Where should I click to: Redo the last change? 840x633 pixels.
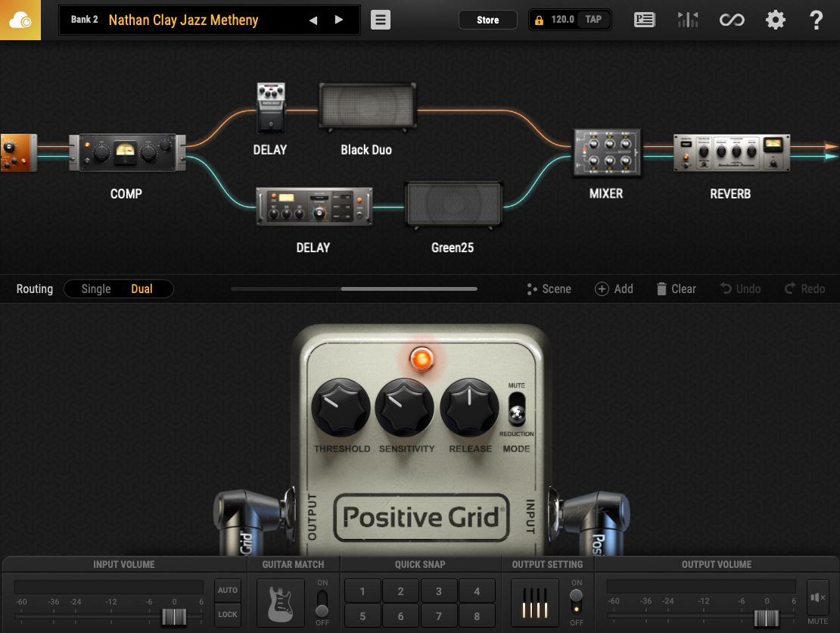coord(804,289)
